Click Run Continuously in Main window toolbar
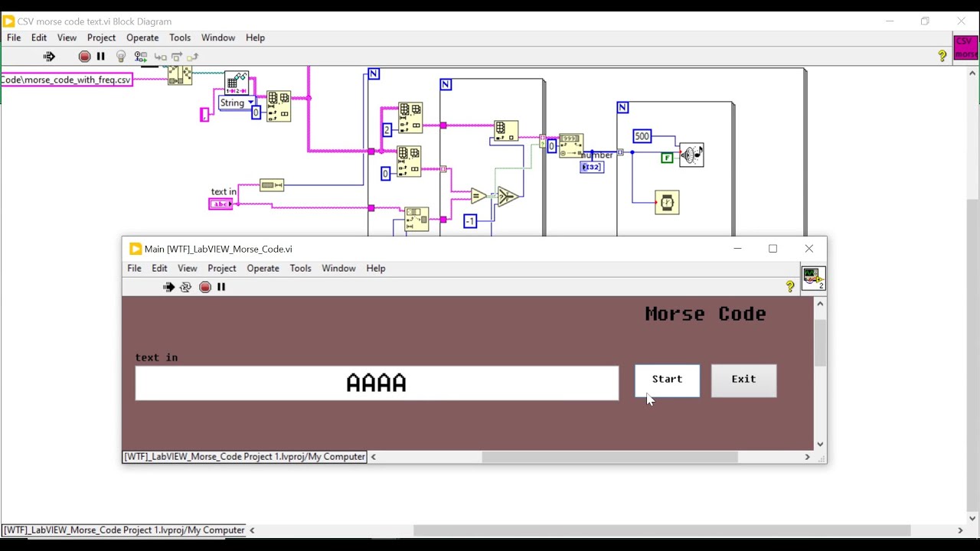980x551 pixels. (x=186, y=287)
